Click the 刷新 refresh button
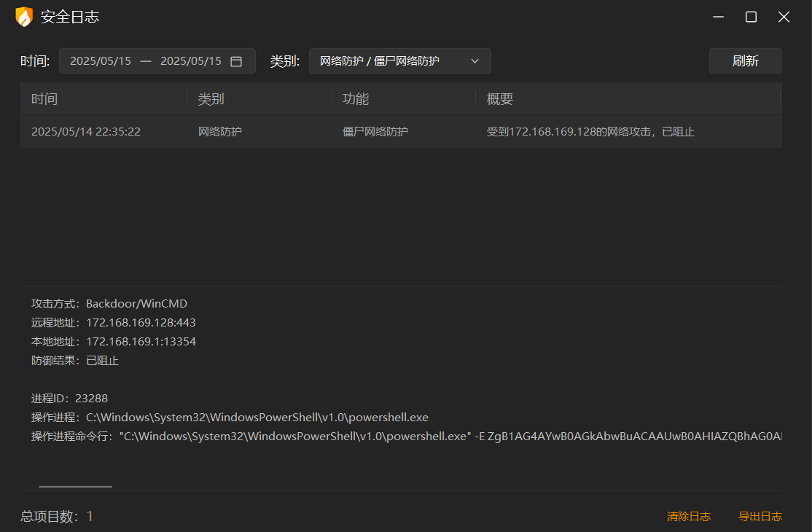Screen dimensions: 812x532 pyautogui.click(x=745, y=61)
